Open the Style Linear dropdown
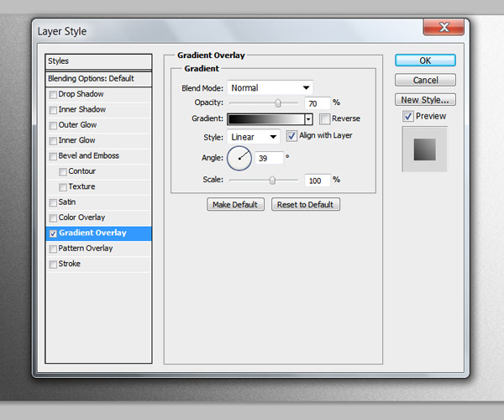Screen dimensions: 504x420 click(x=254, y=137)
